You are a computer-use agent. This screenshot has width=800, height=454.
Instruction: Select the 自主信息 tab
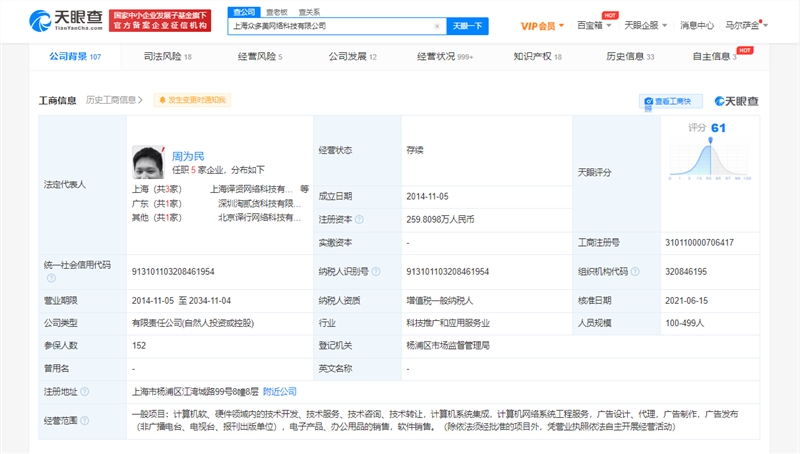714,57
